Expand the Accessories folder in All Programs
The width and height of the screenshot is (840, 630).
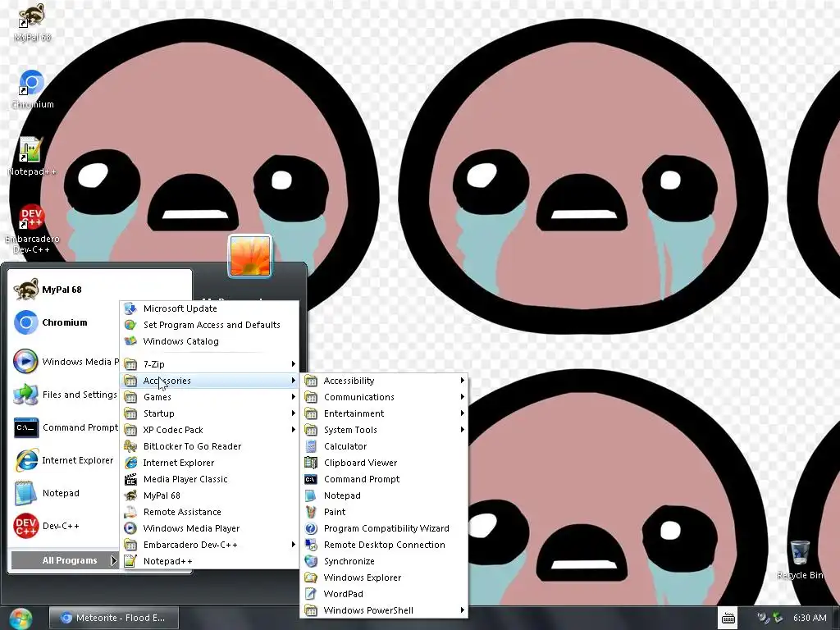click(x=209, y=381)
